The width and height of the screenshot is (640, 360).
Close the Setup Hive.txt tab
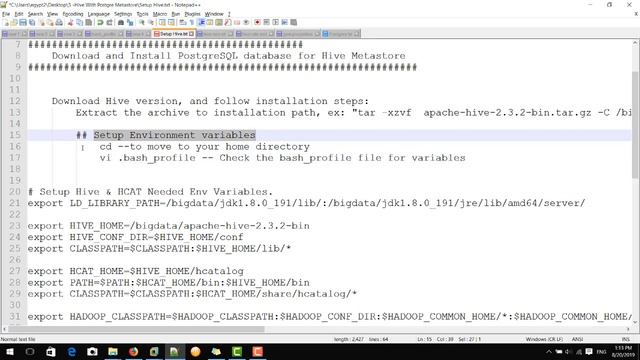(191, 34)
